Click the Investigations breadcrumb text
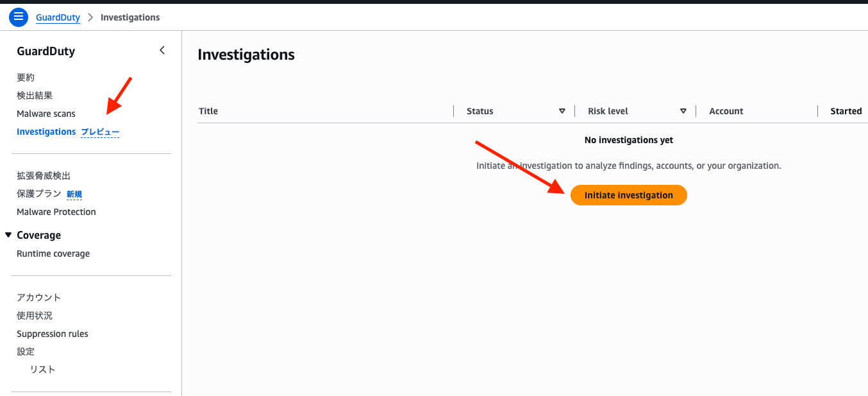The height and width of the screenshot is (396, 868). pos(130,17)
